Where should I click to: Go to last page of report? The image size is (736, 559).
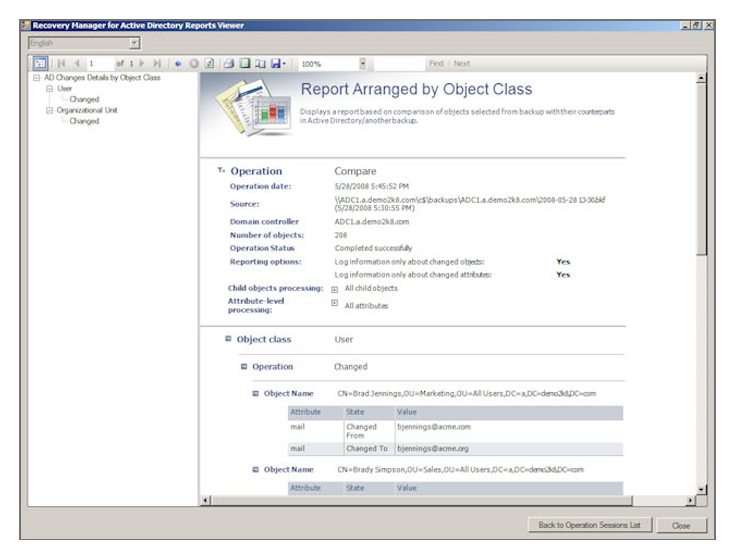pyautogui.click(x=157, y=63)
